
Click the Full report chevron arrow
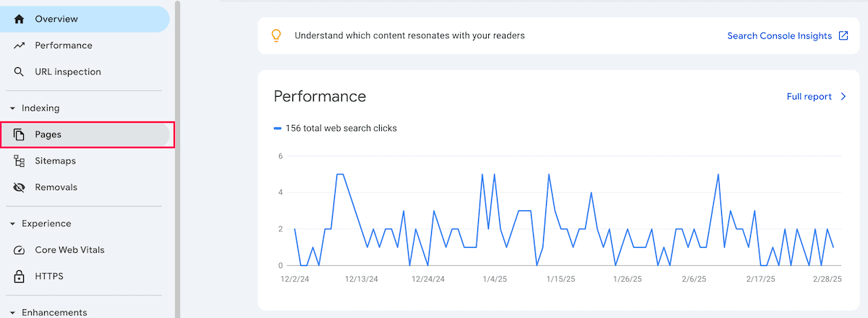pyautogui.click(x=843, y=97)
